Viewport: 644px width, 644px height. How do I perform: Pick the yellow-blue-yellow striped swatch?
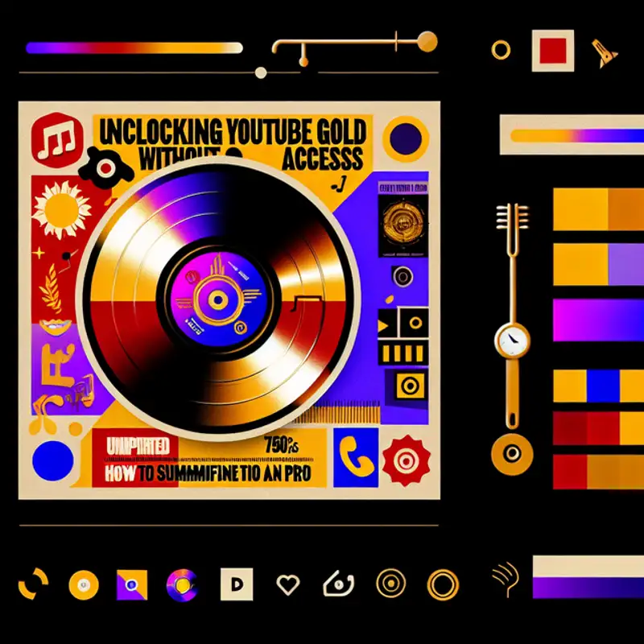(x=598, y=386)
